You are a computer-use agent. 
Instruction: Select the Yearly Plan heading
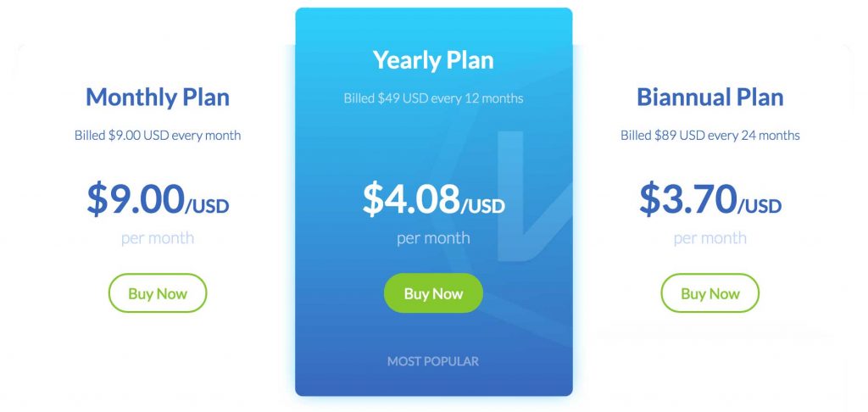433,60
